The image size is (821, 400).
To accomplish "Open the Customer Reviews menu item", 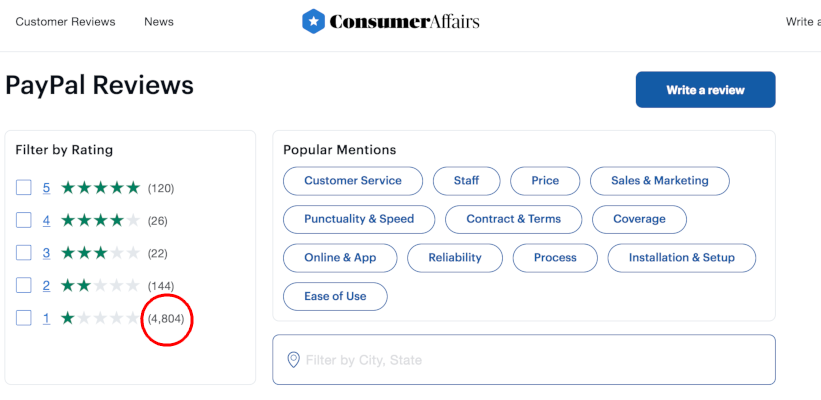I will pyautogui.click(x=65, y=21).
